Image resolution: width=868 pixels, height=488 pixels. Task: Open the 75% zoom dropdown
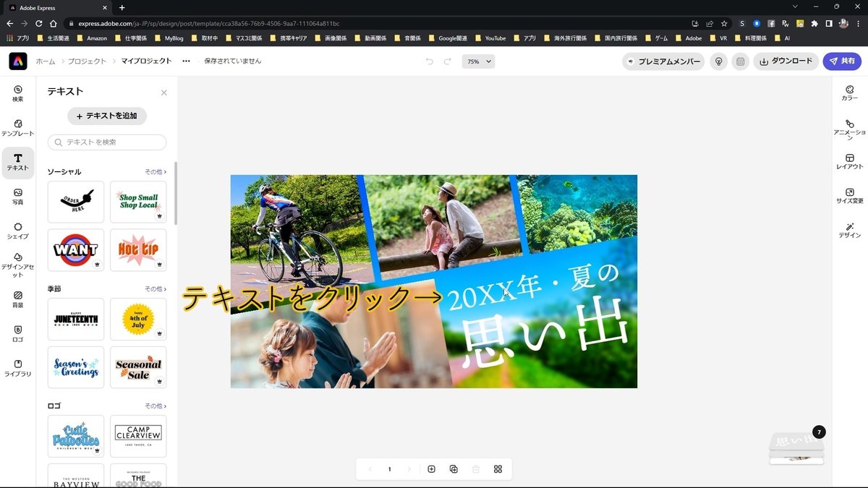478,61
